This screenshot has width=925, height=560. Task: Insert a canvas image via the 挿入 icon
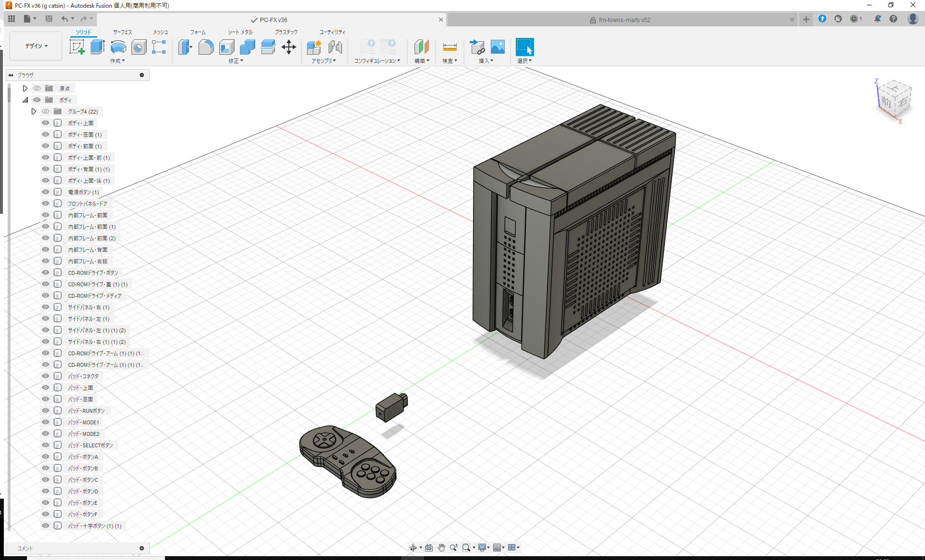(x=497, y=47)
